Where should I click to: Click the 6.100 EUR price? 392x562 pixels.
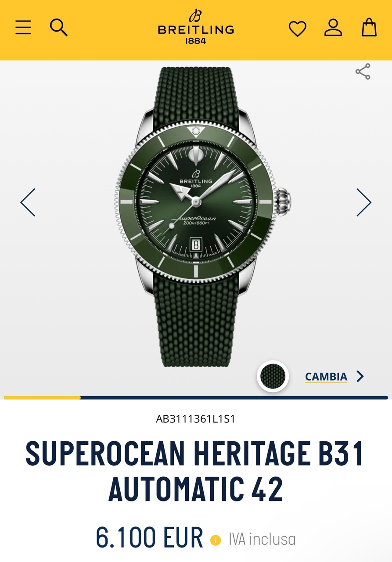[149, 537]
